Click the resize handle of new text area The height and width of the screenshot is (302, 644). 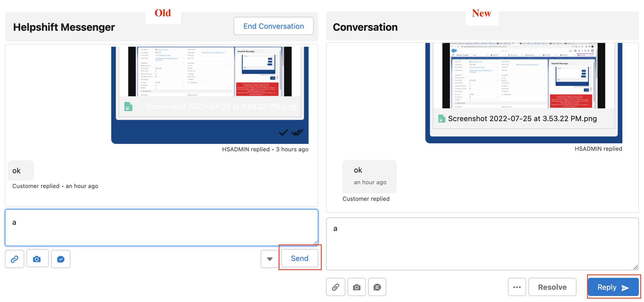[x=635, y=267]
